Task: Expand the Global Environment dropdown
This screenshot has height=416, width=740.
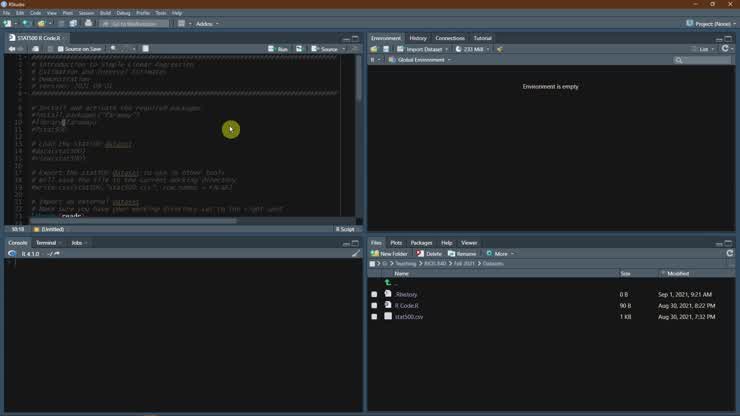Action: [420, 60]
